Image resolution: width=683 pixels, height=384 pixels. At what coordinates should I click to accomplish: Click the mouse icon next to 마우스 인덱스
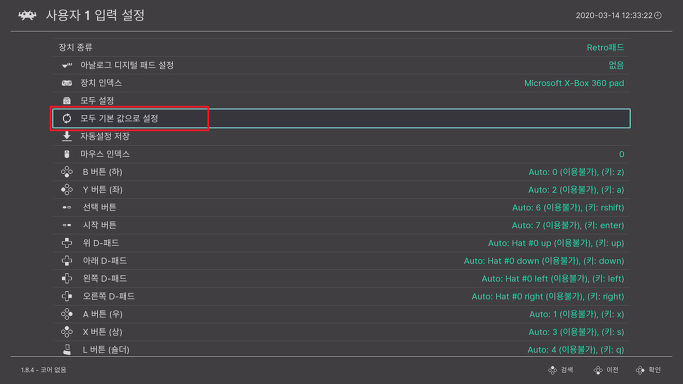67,154
